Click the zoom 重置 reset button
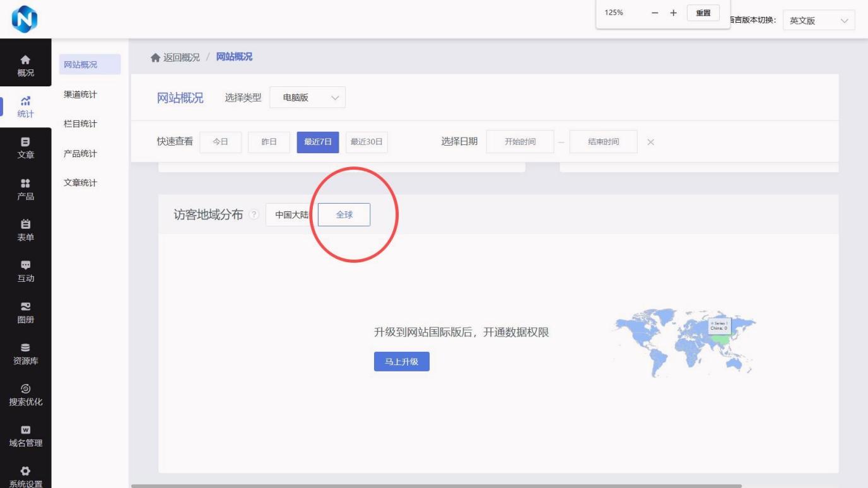868x488 pixels. (x=703, y=13)
